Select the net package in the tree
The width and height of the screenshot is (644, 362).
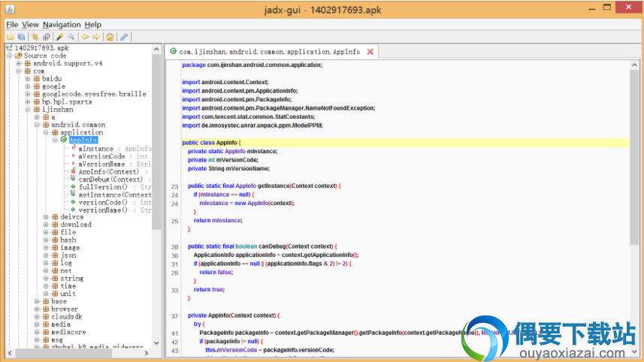(x=66, y=270)
